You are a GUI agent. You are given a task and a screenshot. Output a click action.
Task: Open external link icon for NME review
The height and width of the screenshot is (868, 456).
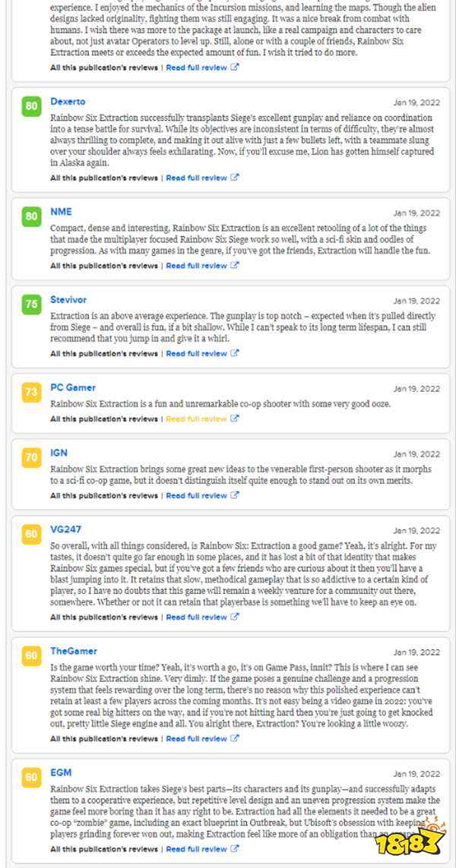(234, 266)
